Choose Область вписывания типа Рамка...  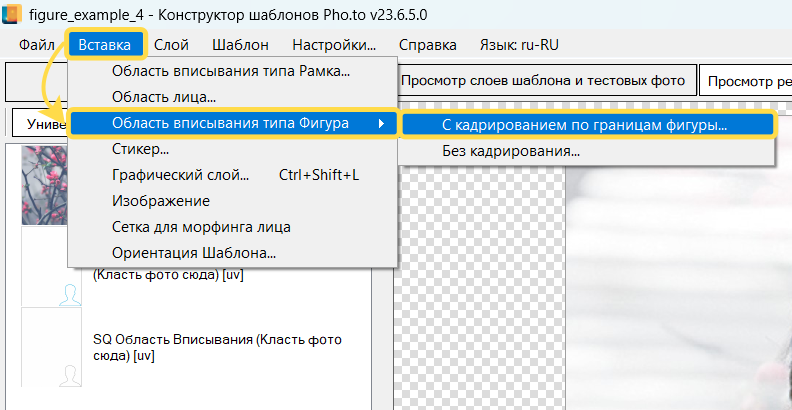(230, 72)
